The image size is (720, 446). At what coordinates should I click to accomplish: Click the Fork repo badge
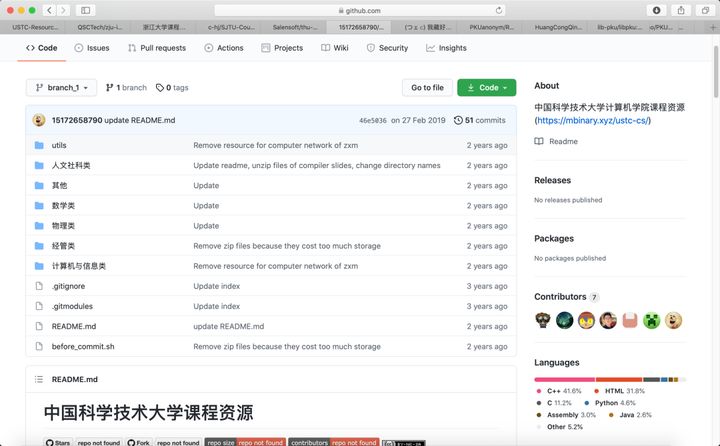[139, 443]
